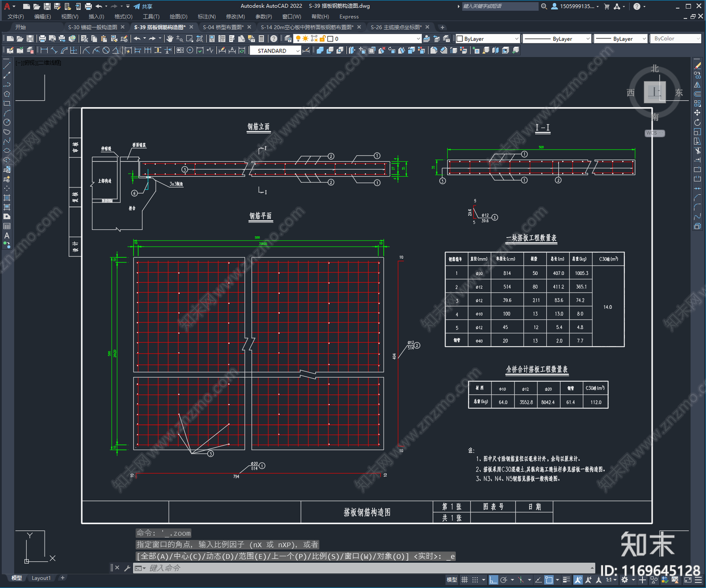Open the command line Customize wrench

coord(127,568)
